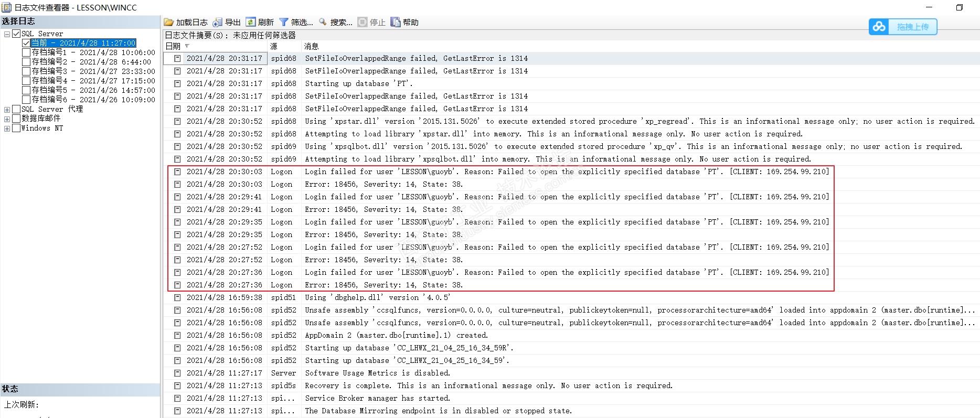This screenshot has height=418, width=980.
Task: Select row icon for Error 18456 at 20:27:36
Action: tap(177, 285)
